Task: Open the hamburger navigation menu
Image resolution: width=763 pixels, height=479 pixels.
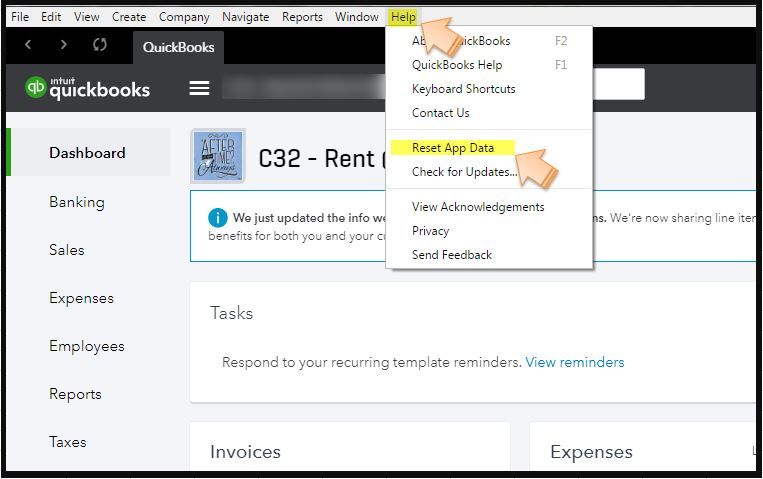Action: click(199, 88)
